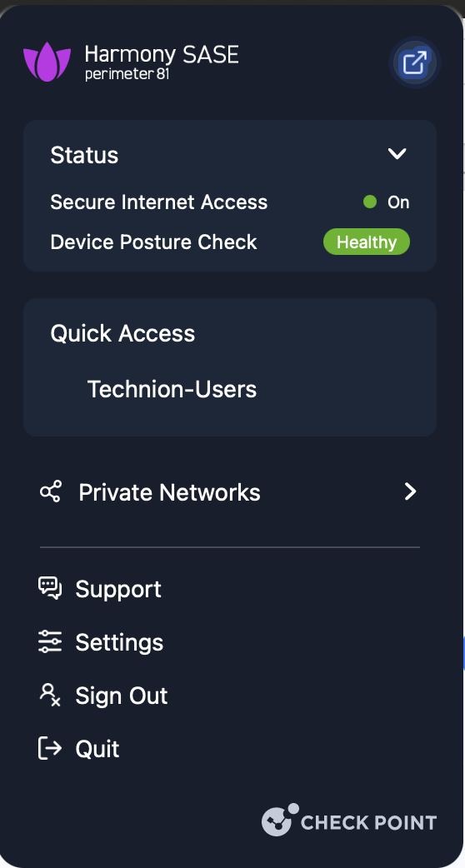Click the Secure Internet Access label
This screenshot has height=868, width=465.
click(159, 202)
